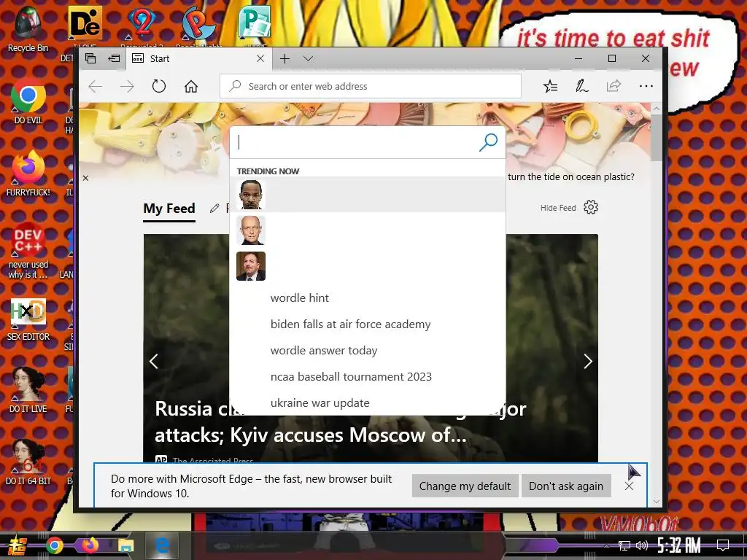
Task: Go forward using the forward arrow
Action: tap(127, 86)
